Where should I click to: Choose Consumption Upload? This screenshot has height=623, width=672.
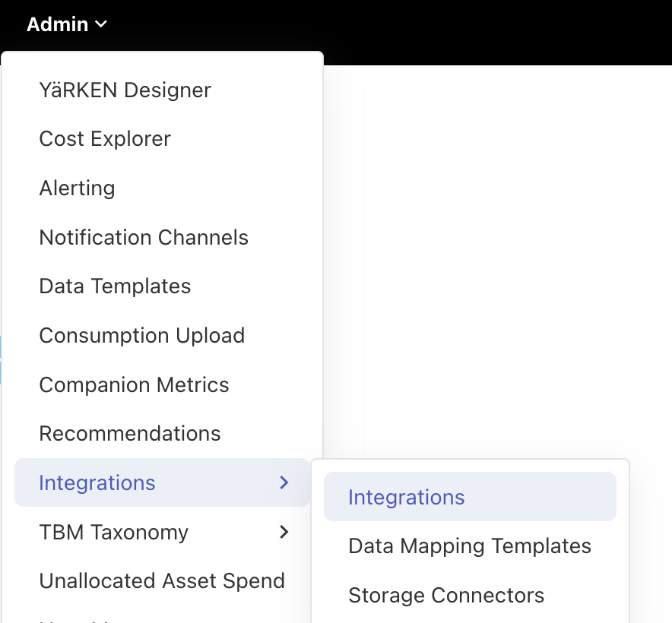coord(141,335)
